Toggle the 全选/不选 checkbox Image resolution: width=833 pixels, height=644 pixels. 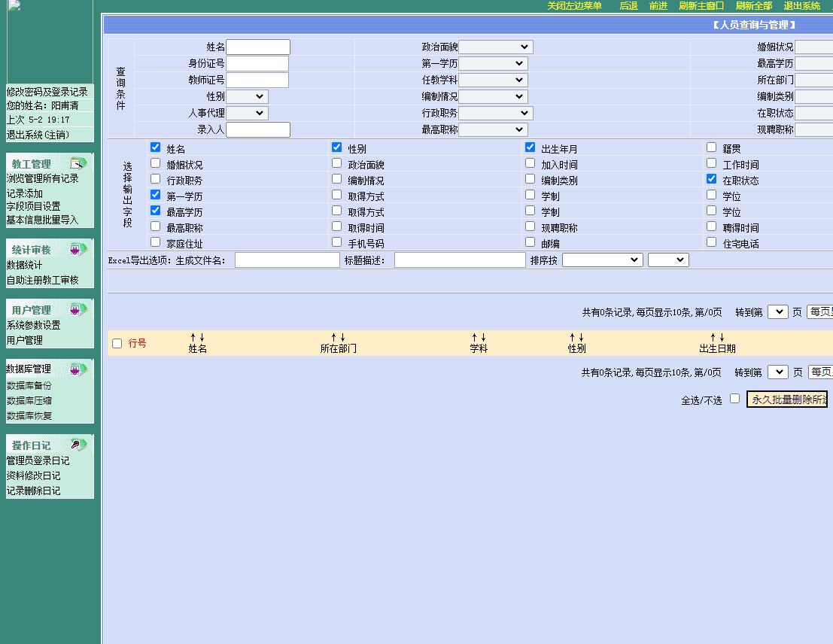click(x=734, y=399)
